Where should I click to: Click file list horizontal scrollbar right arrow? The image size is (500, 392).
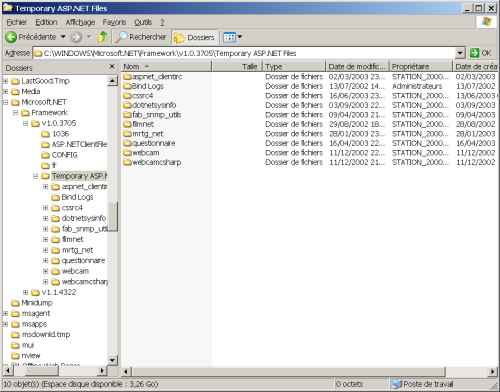493,371
